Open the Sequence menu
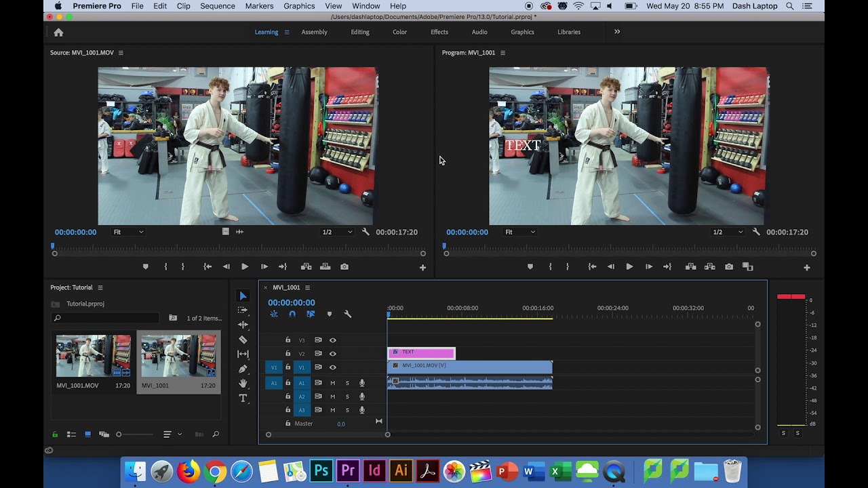This screenshot has width=868, height=488. pos(217,6)
